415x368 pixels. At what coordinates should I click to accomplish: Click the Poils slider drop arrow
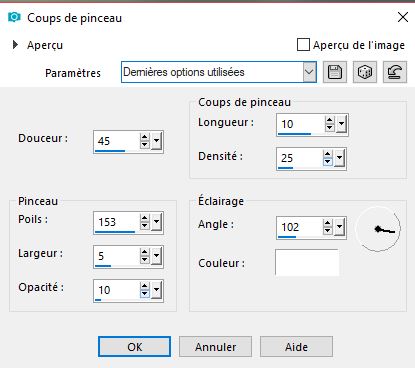[157, 222]
